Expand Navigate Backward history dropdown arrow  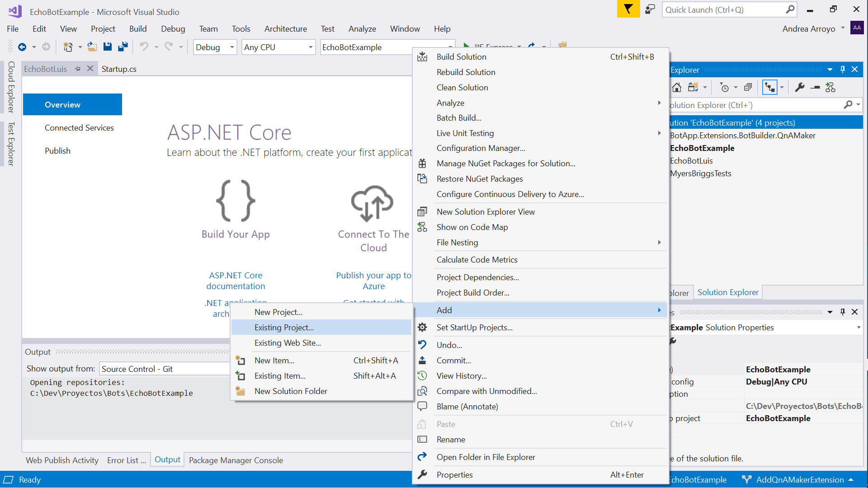[x=34, y=47]
